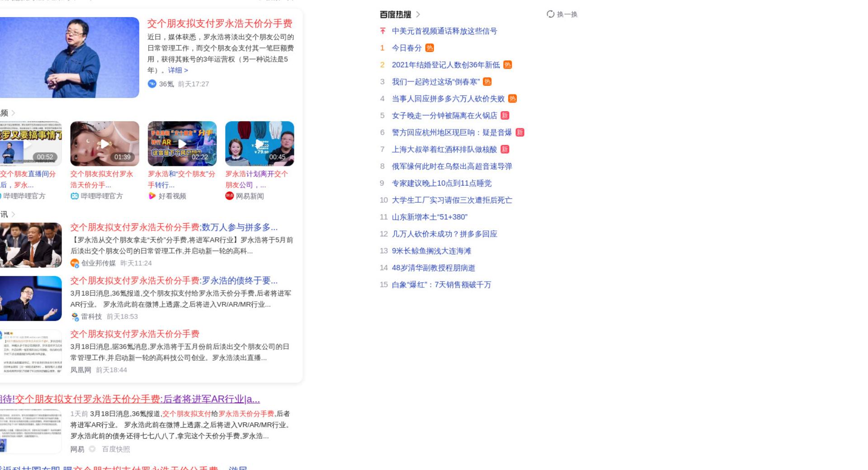
Task: Open hot search 上海大叔举着红酒杯排队做核酸
Action: tap(444, 150)
